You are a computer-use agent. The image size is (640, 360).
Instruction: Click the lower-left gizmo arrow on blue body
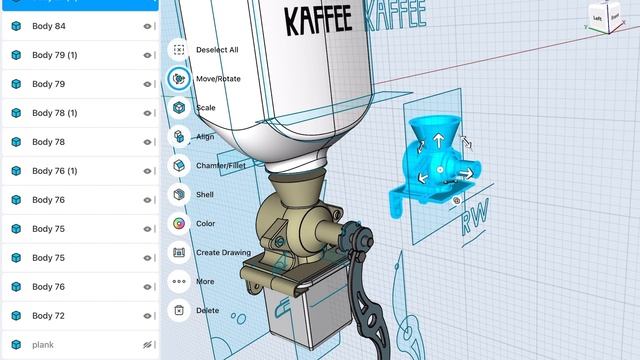[423, 178]
